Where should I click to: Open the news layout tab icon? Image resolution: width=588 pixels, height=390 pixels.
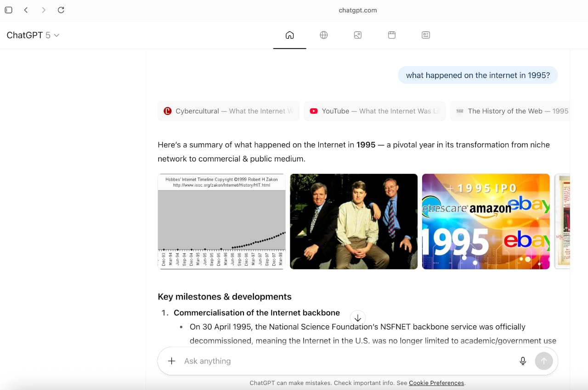[426, 35]
